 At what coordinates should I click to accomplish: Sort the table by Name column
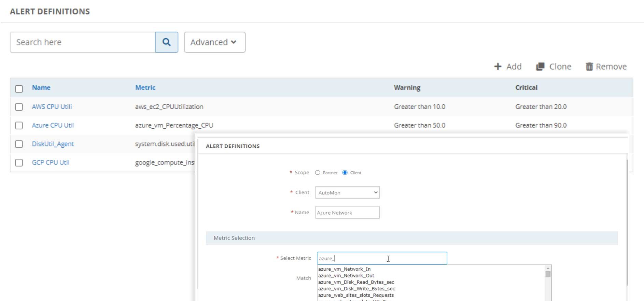[41, 87]
